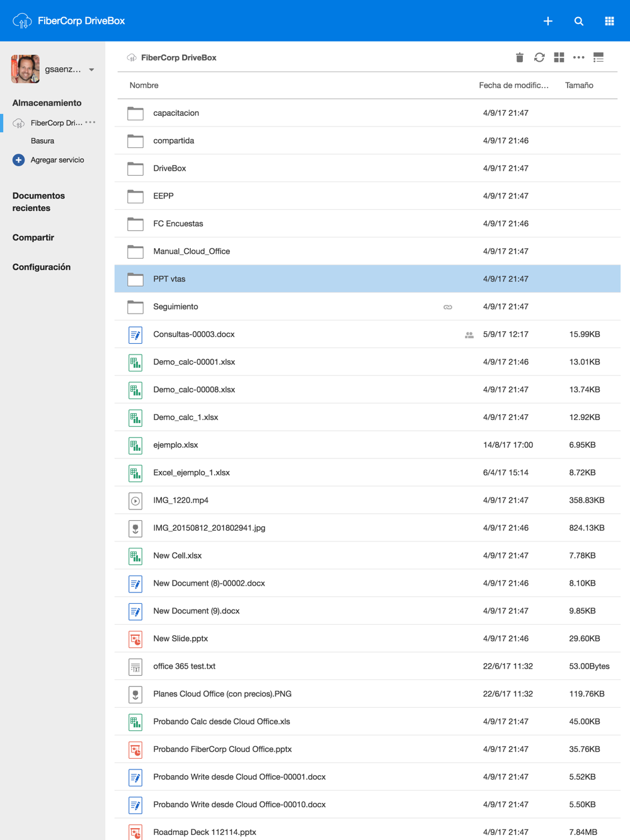Refresh the file list
Image resolution: width=630 pixels, height=840 pixels.
tap(539, 57)
